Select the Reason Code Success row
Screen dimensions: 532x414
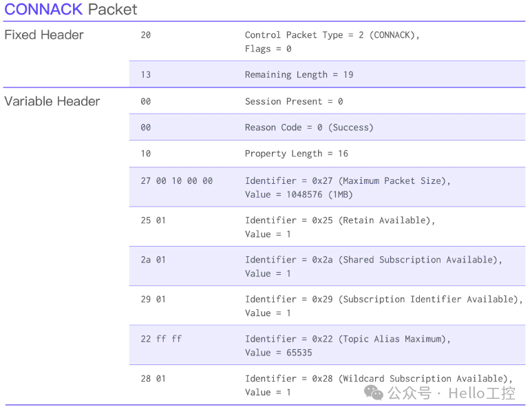coord(327,127)
